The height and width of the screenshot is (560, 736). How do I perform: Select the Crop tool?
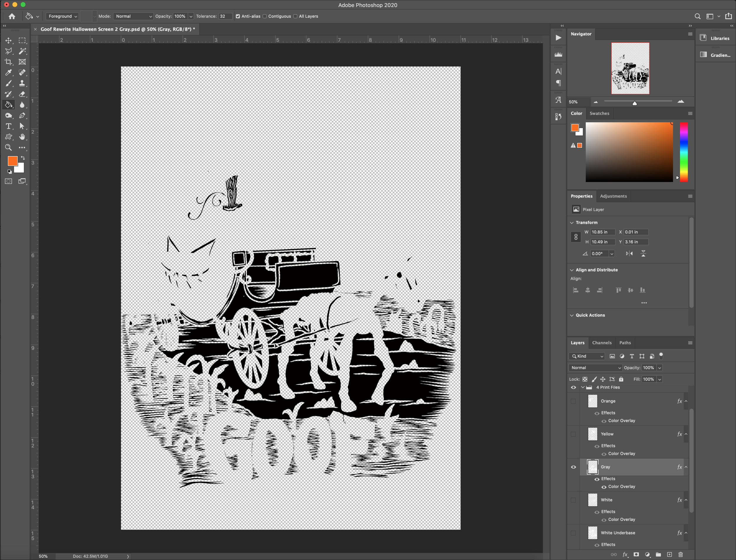tap(8, 62)
